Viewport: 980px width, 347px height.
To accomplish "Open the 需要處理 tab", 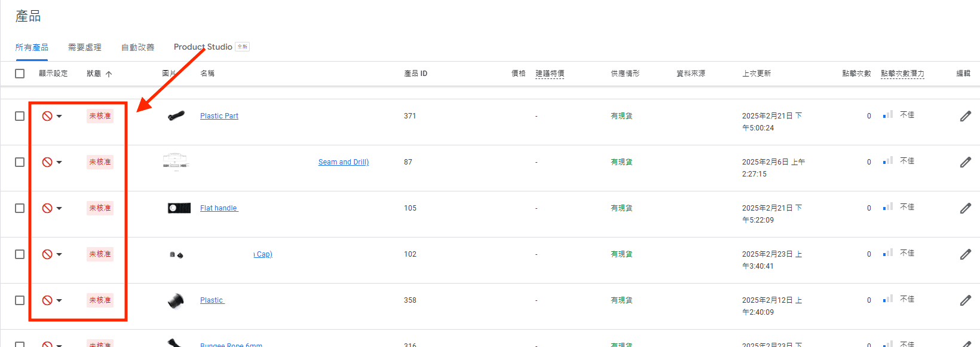I will click(85, 47).
